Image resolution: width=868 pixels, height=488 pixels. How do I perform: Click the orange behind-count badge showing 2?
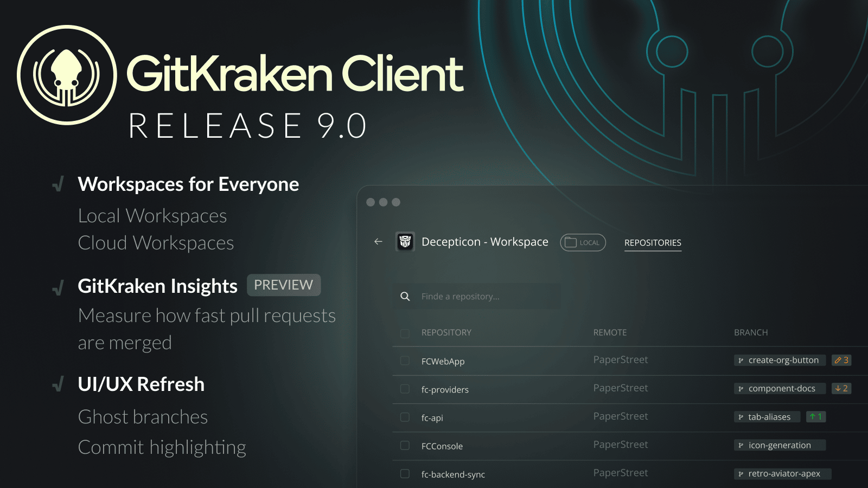pos(841,388)
